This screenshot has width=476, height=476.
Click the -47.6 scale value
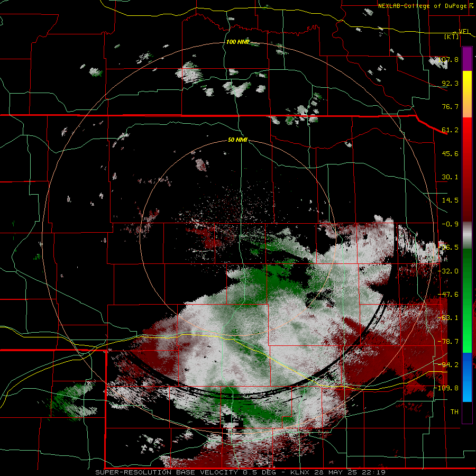(x=448, y=295)
